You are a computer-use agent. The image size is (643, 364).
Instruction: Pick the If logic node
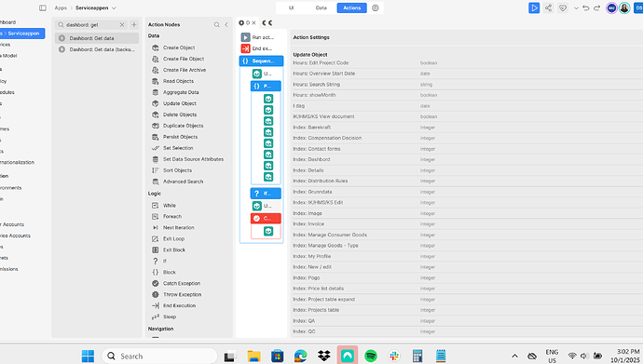(164, 261)
